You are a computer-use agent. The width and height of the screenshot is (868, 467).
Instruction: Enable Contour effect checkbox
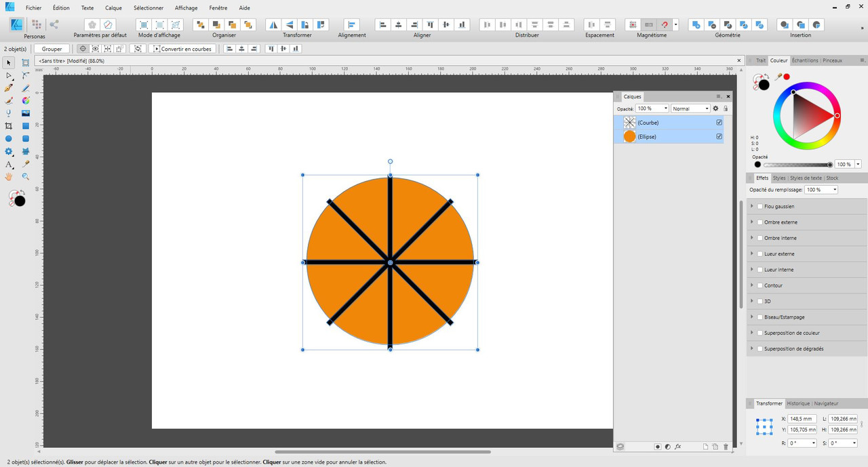click(759, 285)
